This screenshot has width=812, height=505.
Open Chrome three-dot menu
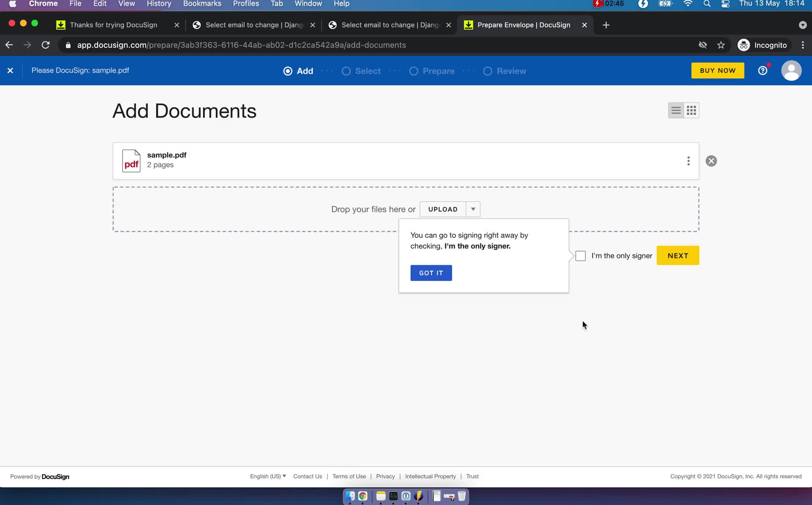click(803, 45)
